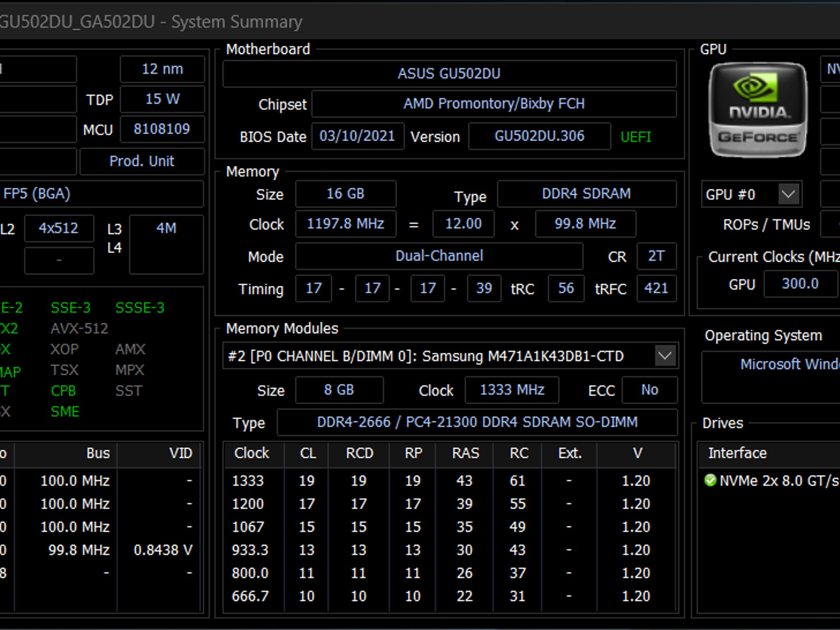This screenshot has width=840, height=630.
Task: Select L3 cache 4M value
Action: point(166,244)
